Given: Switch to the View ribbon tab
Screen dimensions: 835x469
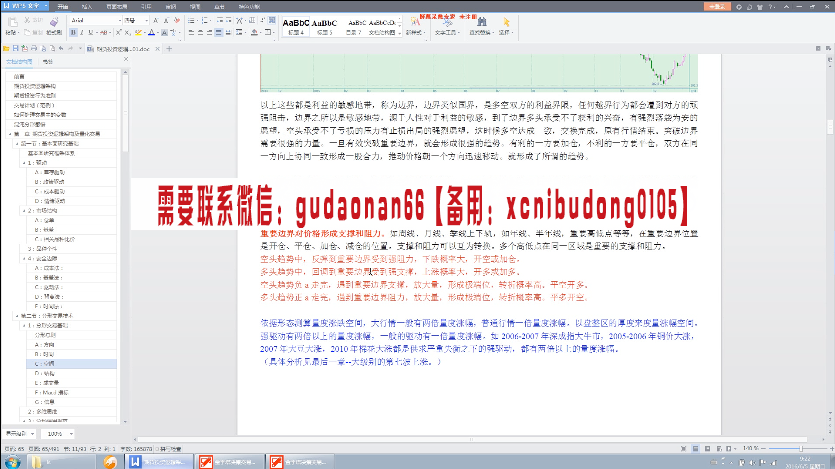Looking at the screenshot, I should (x=195, y=7).
